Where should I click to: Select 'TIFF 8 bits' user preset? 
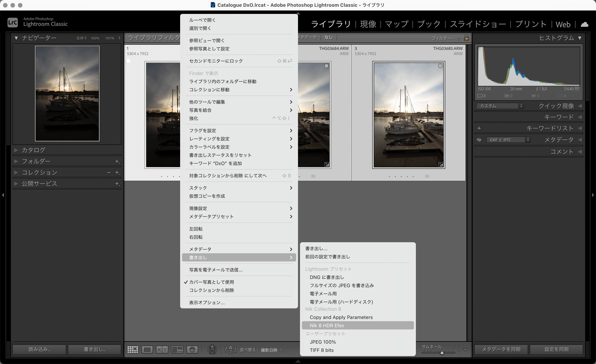click(x=358, y=350)
